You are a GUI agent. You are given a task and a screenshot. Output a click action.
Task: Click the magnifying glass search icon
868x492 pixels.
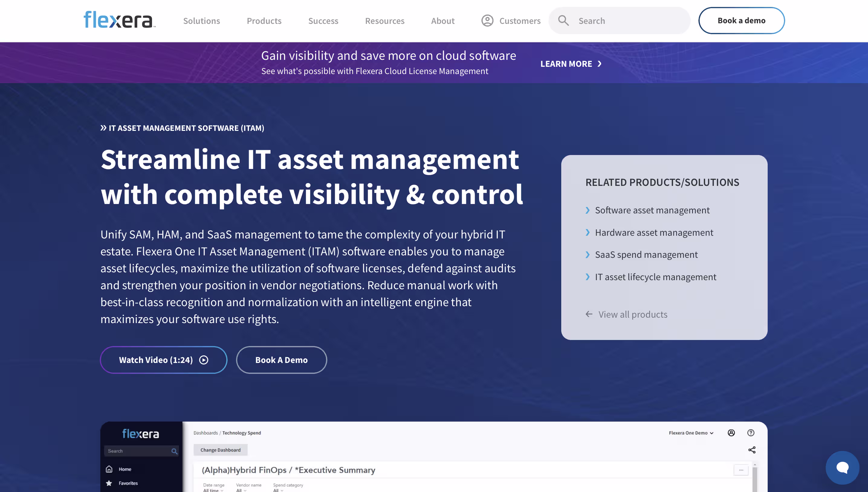(563, 21)
